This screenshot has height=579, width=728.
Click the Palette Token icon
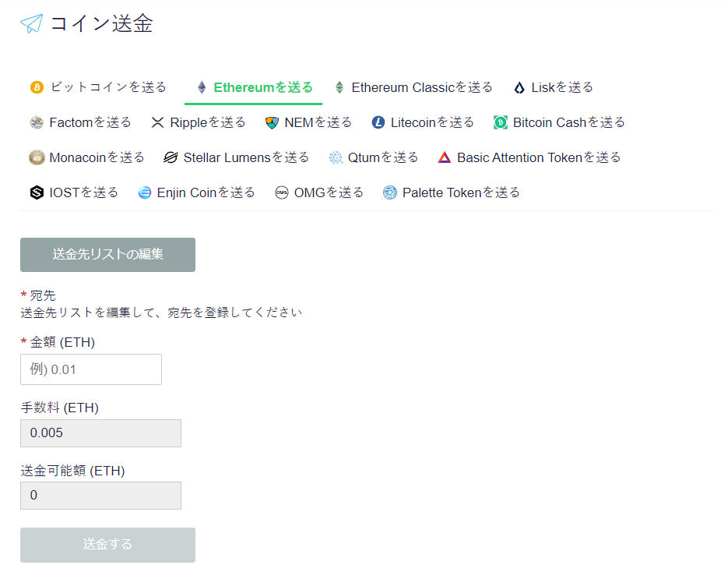[x=389, y=192]
